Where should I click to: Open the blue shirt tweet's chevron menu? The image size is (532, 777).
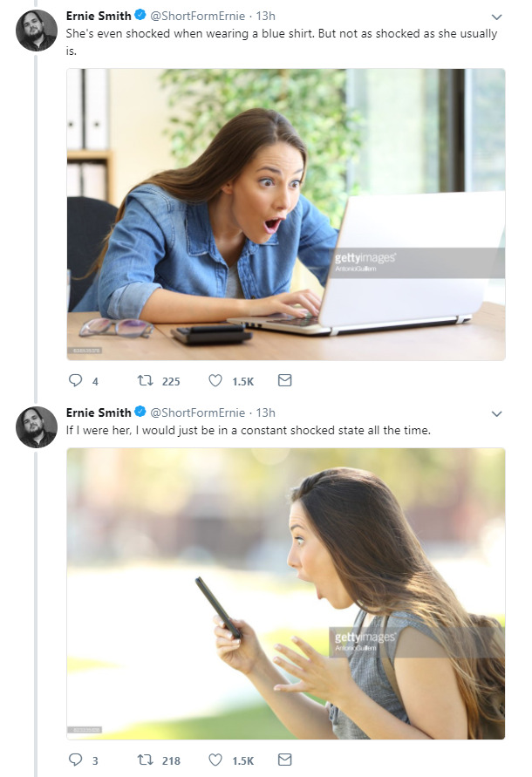click(x=497, y=17)
